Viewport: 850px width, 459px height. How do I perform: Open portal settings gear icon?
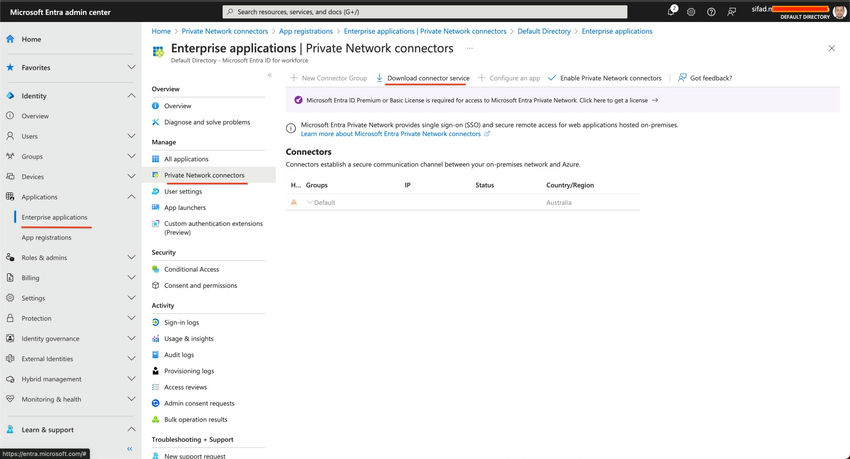(691, 12)
